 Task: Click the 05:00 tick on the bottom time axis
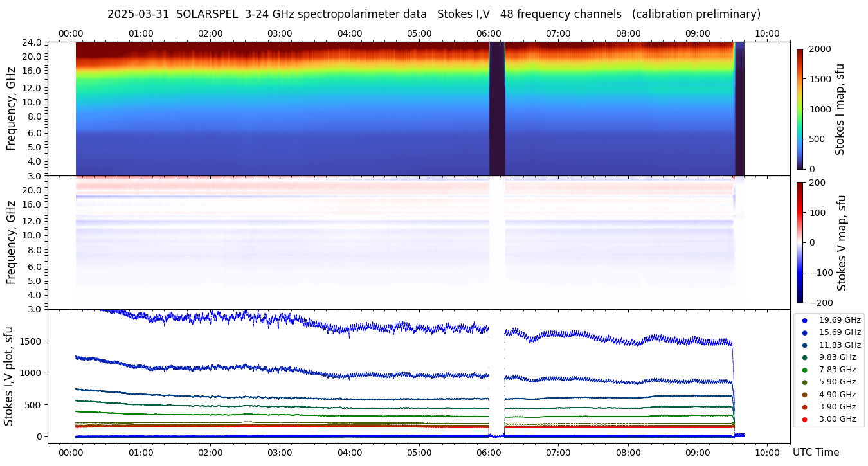click(x=419, y=453)
